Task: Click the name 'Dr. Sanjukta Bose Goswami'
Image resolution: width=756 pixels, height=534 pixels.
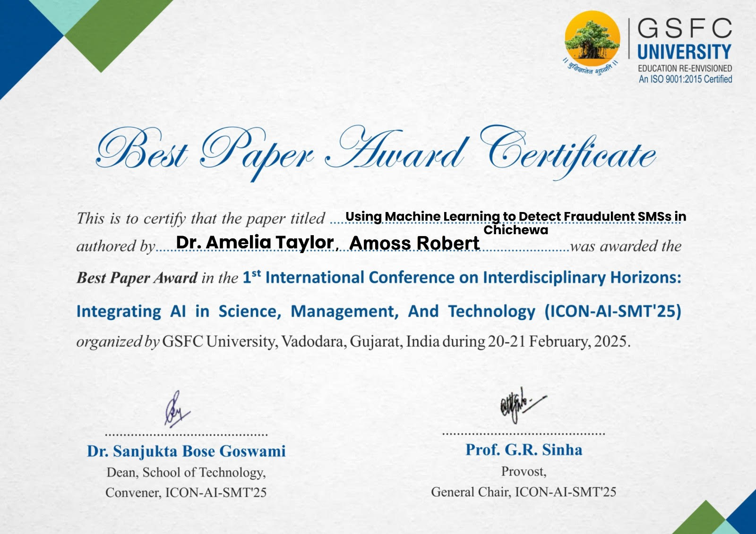Action: [x=186, y=451]
